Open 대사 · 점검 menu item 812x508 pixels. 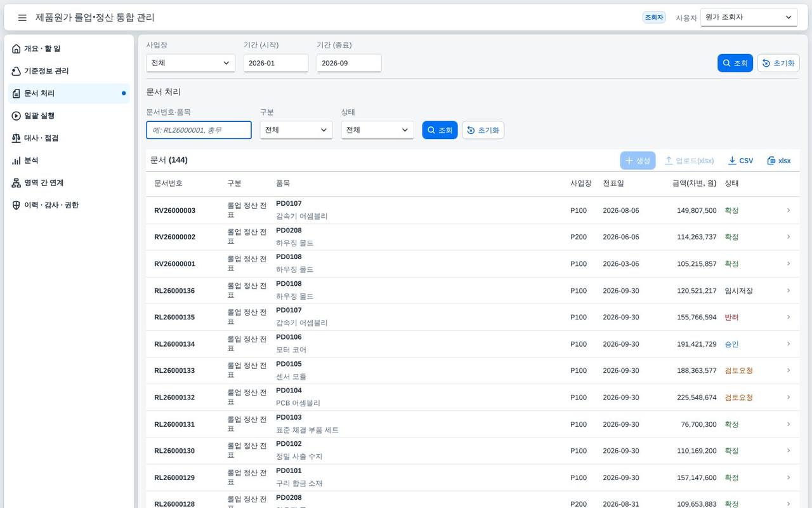pyautogui.click(x=69, y=138)
